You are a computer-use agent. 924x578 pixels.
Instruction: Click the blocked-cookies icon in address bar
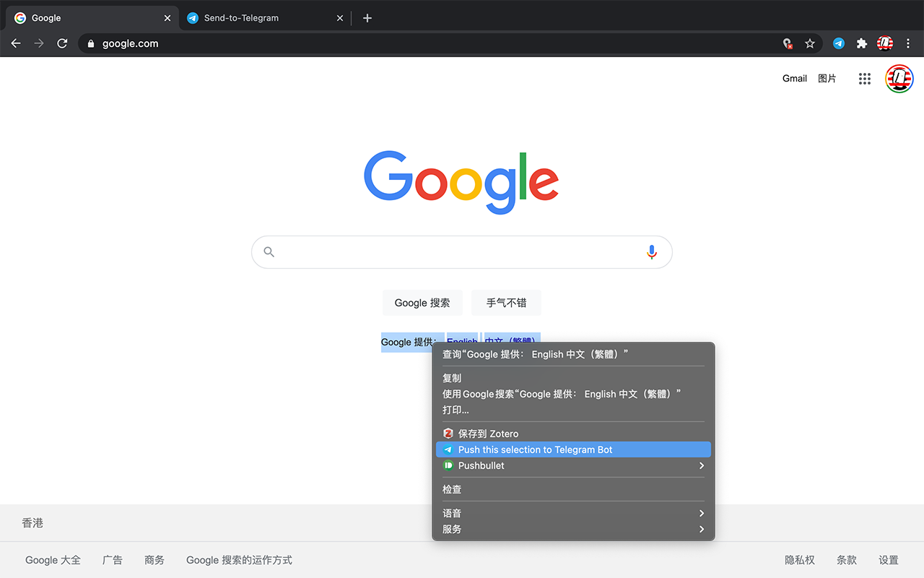coord(787,43)
